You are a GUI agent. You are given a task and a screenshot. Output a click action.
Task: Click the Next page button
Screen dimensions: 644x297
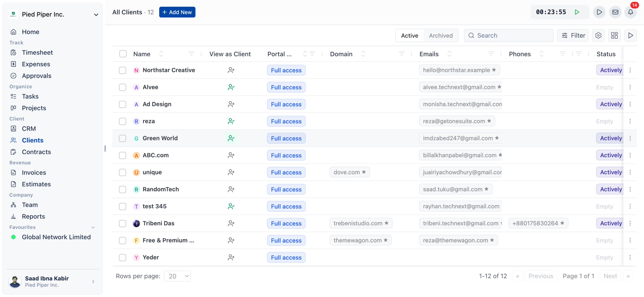click(x=610, y=276)
